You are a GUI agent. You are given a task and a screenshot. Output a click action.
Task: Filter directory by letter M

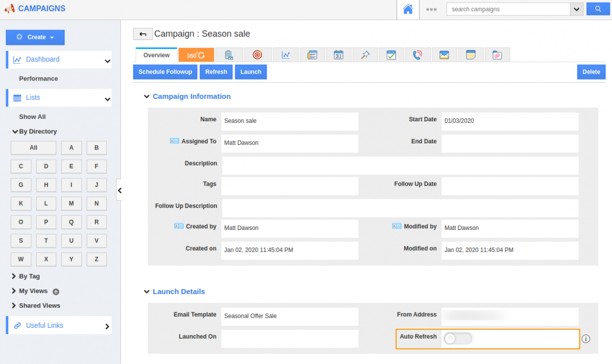point(71,203)
